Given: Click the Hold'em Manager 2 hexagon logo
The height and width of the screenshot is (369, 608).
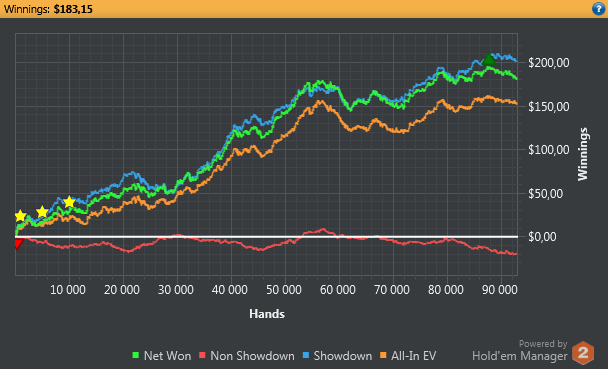Looking at the screenshot, I should click(583, 353).
